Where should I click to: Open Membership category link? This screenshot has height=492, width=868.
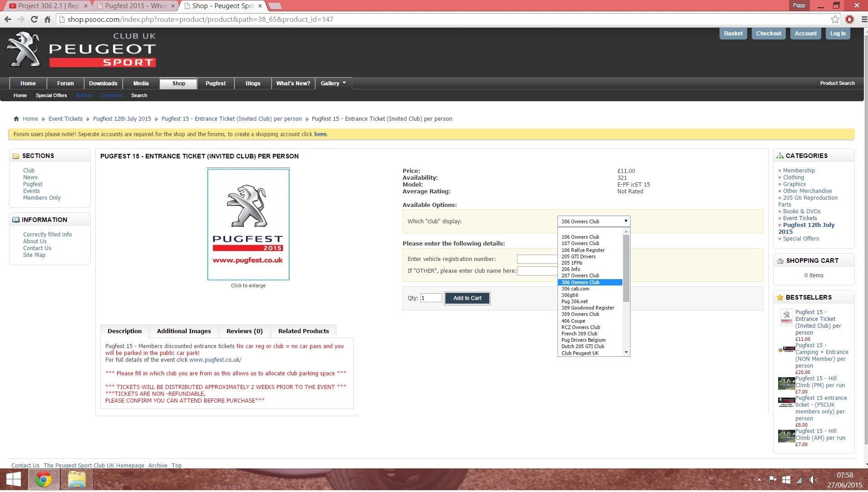(799, 171)
